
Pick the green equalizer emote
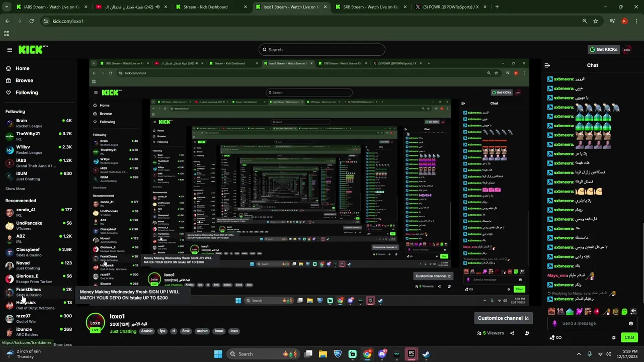pos(570,312)
